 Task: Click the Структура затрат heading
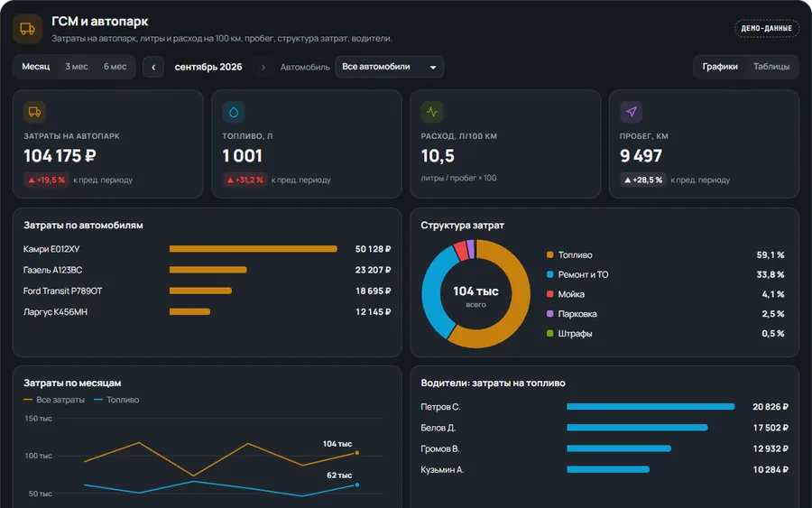463,226
